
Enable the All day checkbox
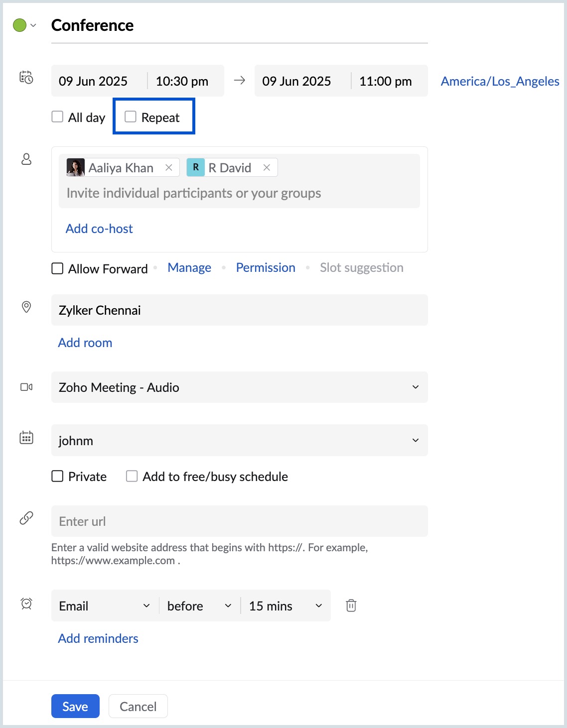pyautogui.click(x=58, y=117)
